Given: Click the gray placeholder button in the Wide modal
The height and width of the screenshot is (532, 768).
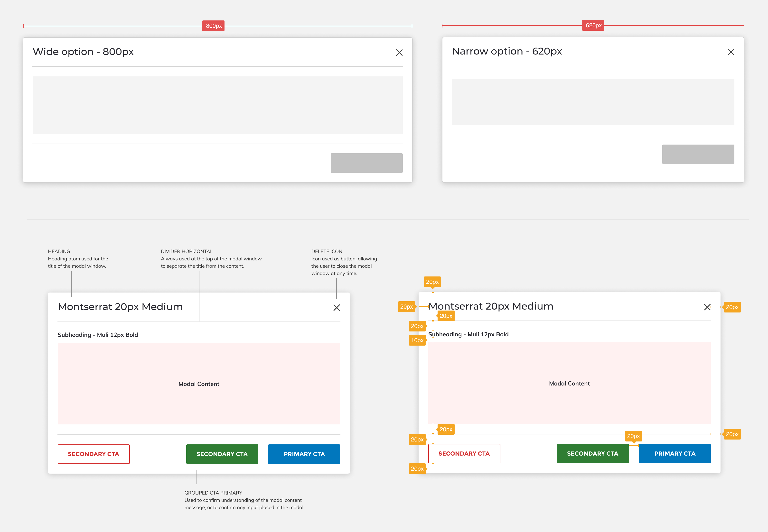Looking at the screenshot, I should click(x=366, y=163).
